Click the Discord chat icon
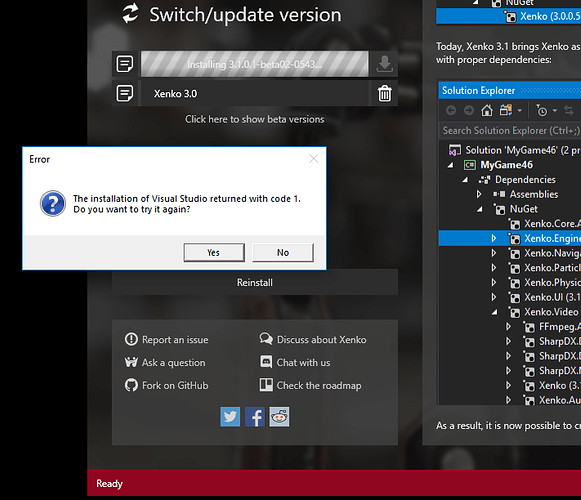Screen dimensions: 581x500 click(x=266, y=362)
